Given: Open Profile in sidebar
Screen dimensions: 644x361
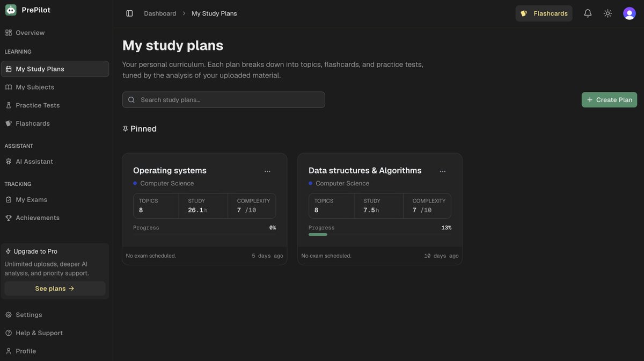Looking at the screenshot, I should coord(55,351).
